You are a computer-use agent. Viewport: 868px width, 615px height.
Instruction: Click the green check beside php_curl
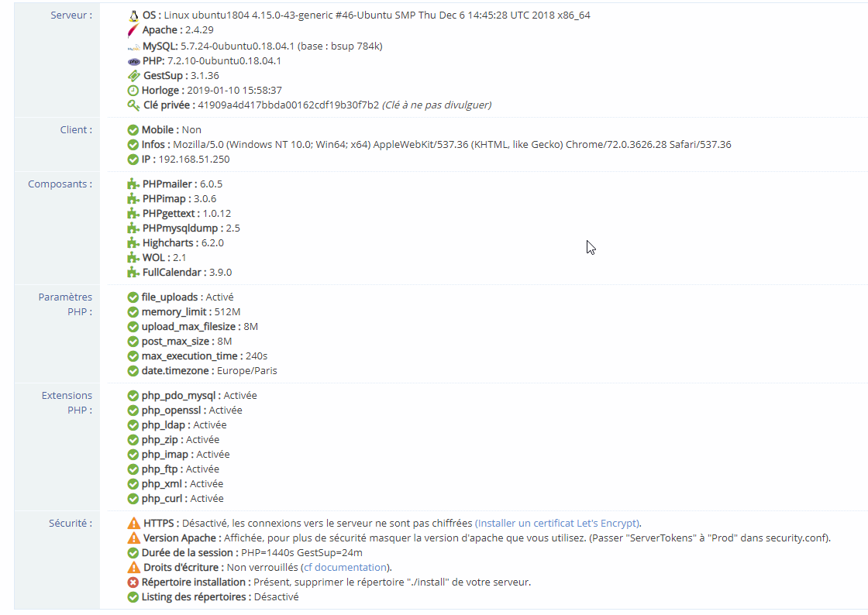[x=132, y=498]
